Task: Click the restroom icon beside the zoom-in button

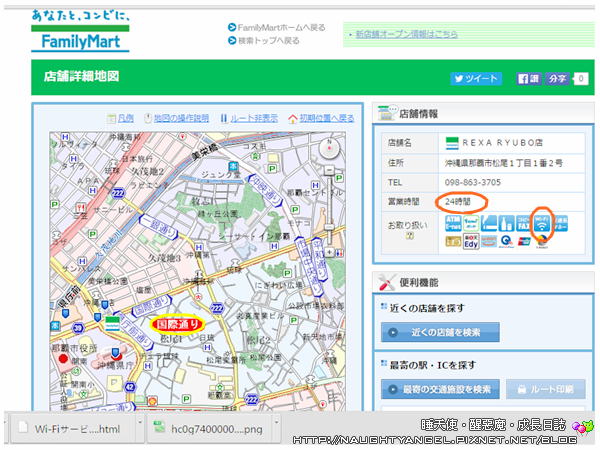Action: tap(339, 253)
